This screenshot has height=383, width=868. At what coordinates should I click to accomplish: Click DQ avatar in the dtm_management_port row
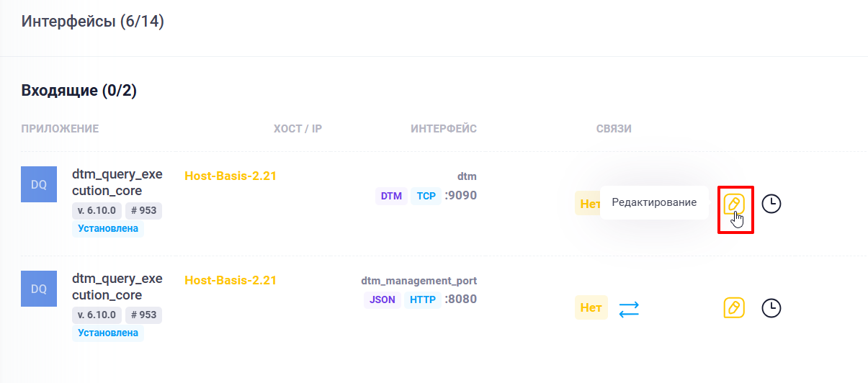[39, 289]
